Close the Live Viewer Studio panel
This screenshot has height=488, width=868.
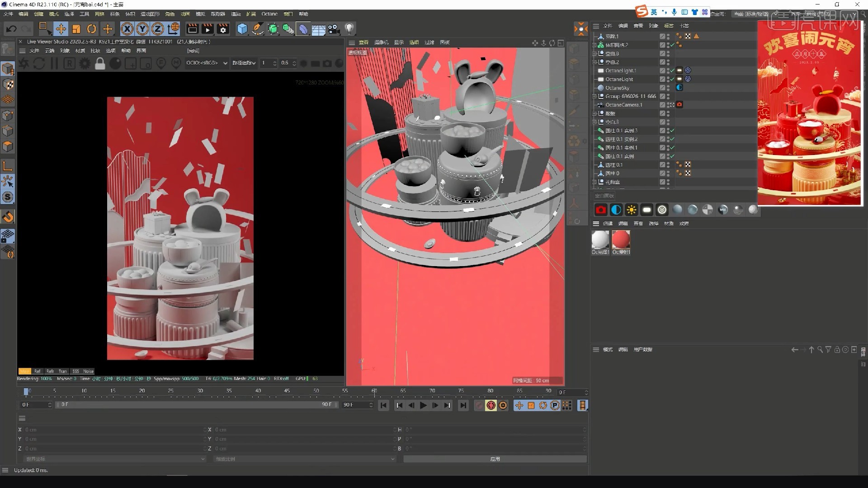pos(20,42)
